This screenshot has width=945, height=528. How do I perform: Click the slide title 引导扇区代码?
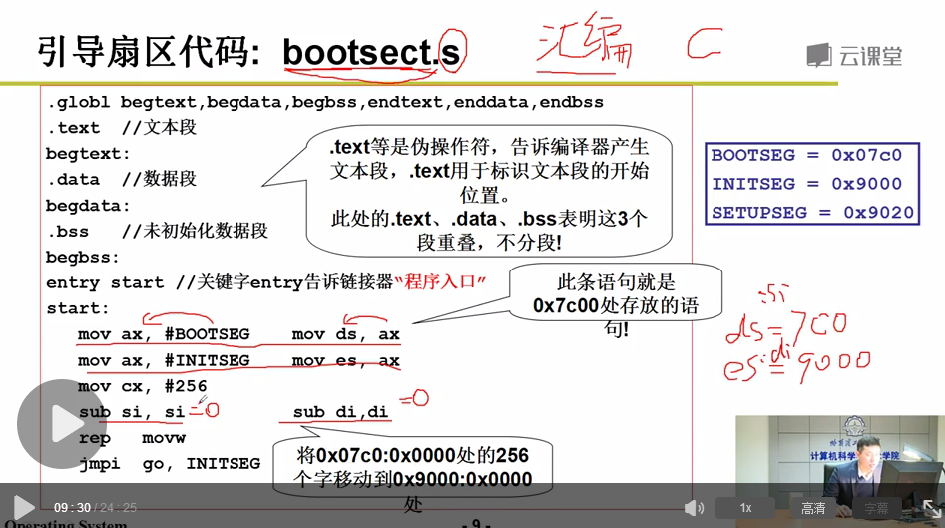pos(148,52)
